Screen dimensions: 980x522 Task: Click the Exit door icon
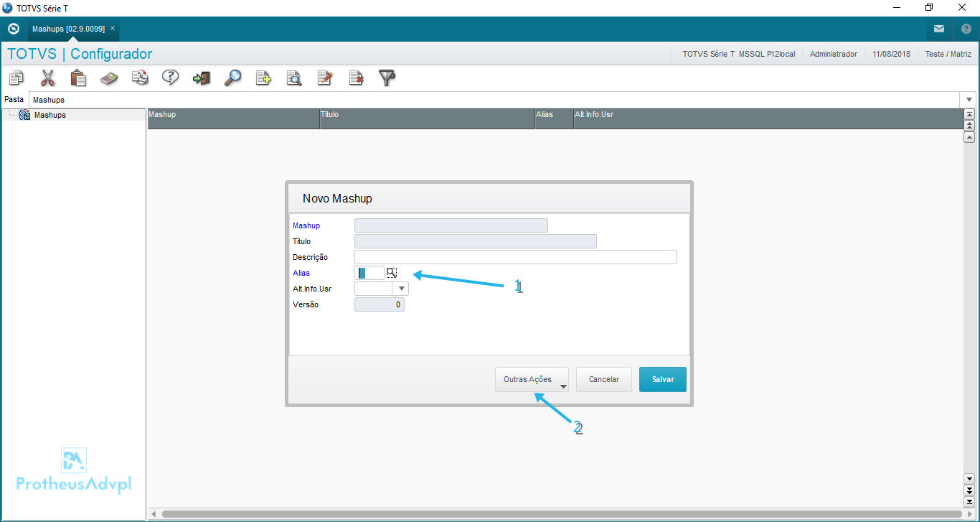coord(202,78)
